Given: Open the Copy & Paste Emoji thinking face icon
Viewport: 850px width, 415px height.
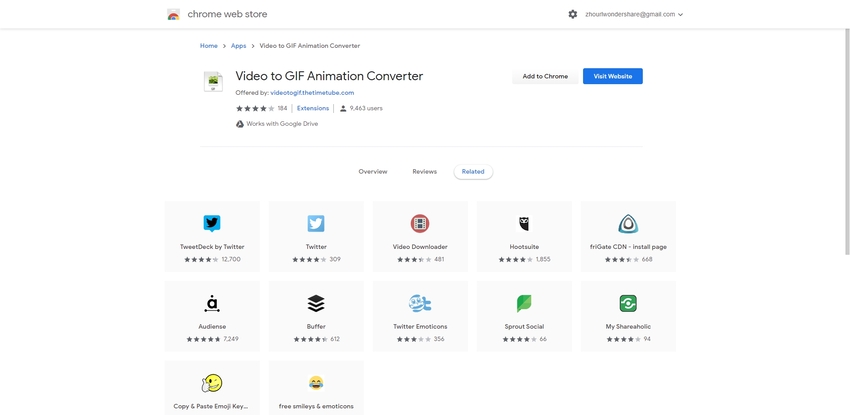Looking at the screenshot, I should (x=211, y=383).
